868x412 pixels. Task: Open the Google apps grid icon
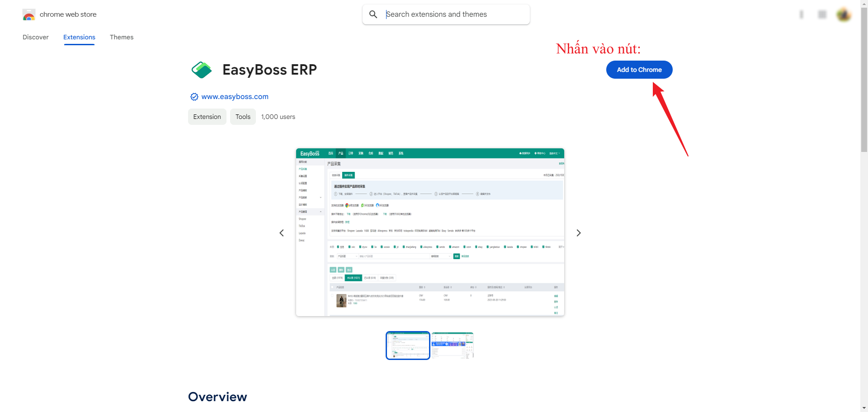(x=822, y=14)
